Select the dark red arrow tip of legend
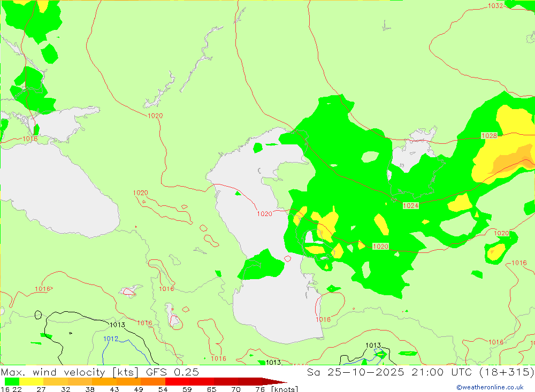The image size is (535, 392). point(274,381)
